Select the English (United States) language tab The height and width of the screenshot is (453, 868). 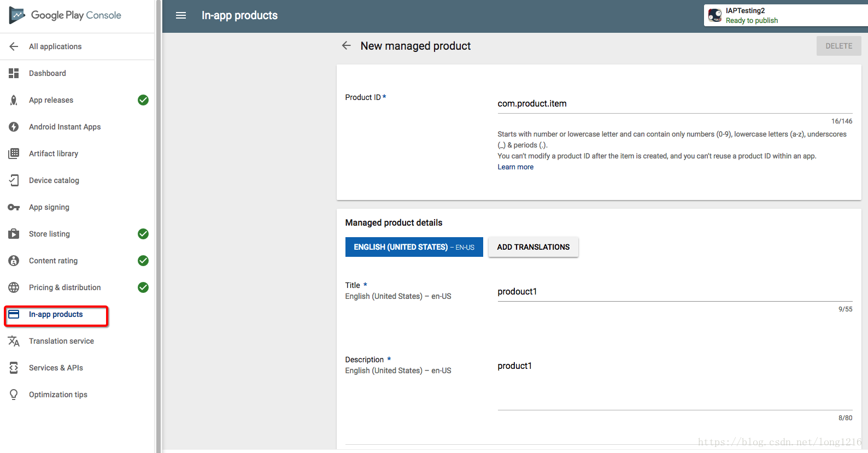tap(414, 247)
